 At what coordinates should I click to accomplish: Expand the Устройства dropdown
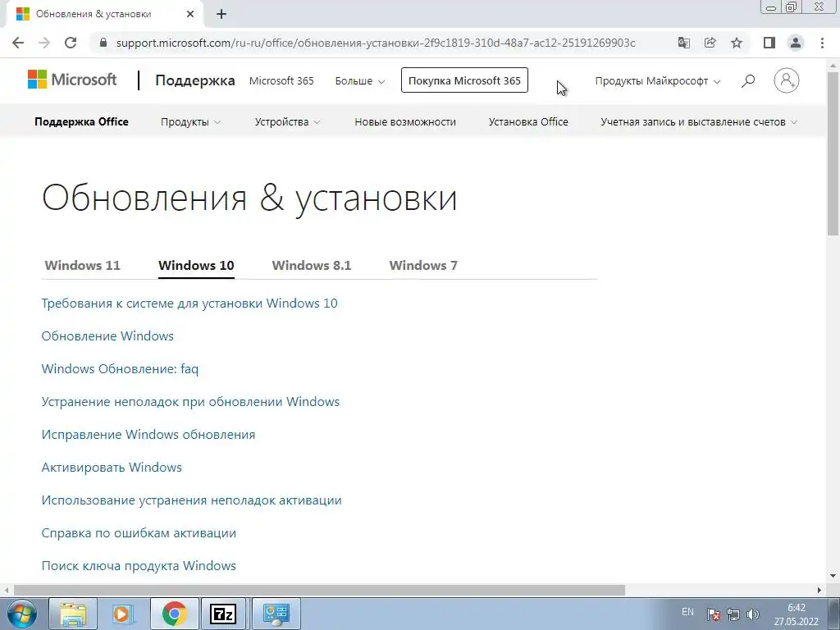coord(287,121)
